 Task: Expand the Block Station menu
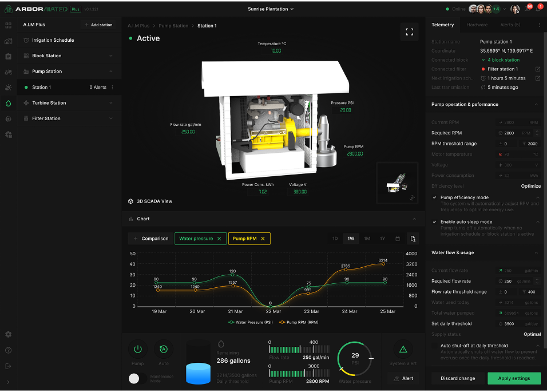click(x=69, y=56)
